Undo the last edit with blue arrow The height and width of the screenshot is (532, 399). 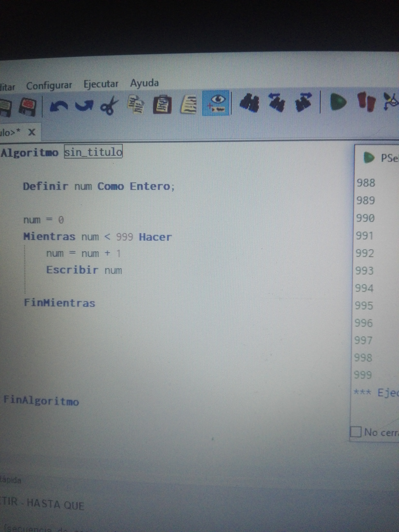coord(58,106)
